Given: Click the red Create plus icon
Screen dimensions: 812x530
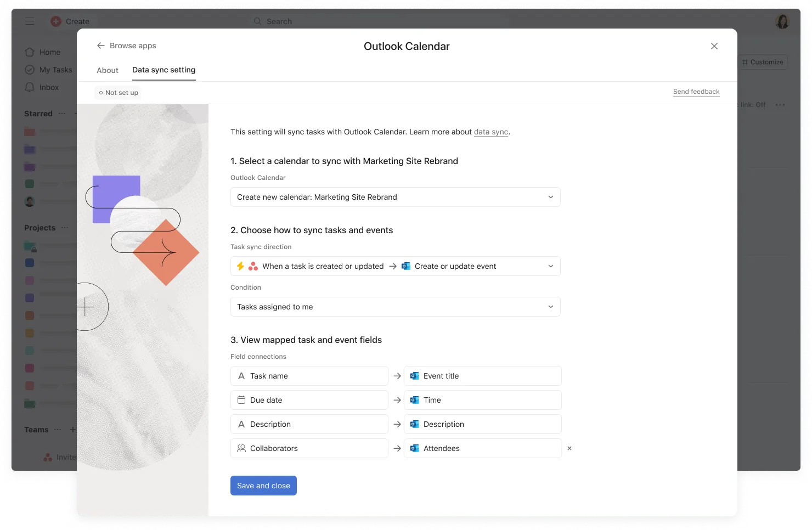Looking at the screenshot, I should point(56,21).
